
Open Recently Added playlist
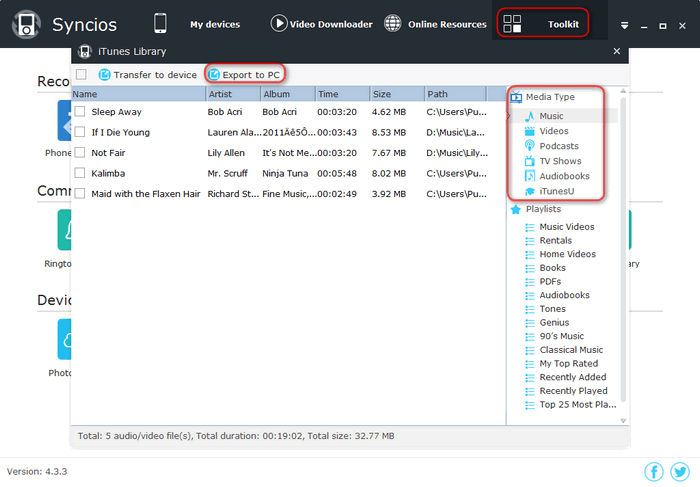click(x=573, y=377)
